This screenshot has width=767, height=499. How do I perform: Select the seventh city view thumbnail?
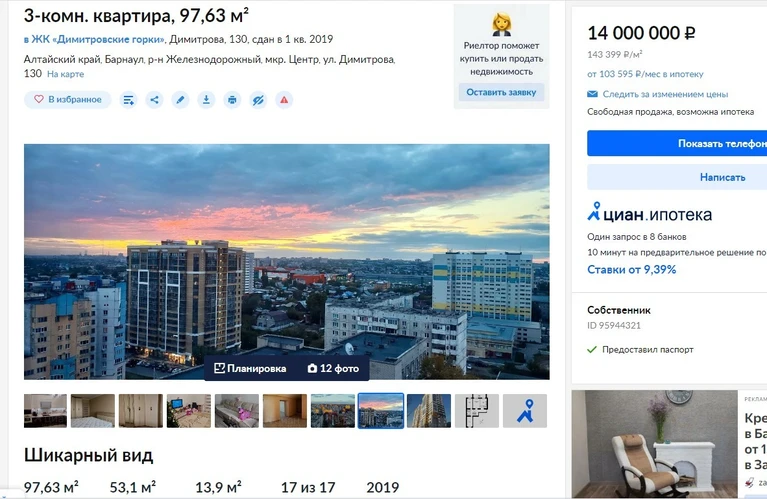[x=333, y=411]
